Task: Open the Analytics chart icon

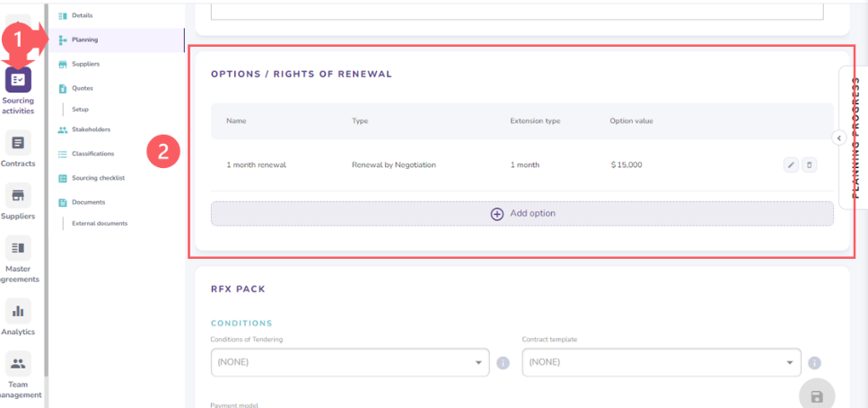Action: coord(18,311)
